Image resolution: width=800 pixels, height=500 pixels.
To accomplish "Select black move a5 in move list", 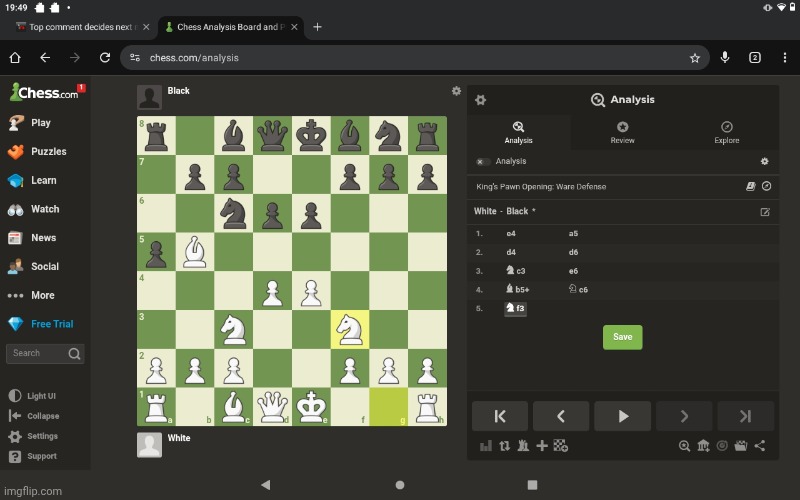I will tap(573, 234).
